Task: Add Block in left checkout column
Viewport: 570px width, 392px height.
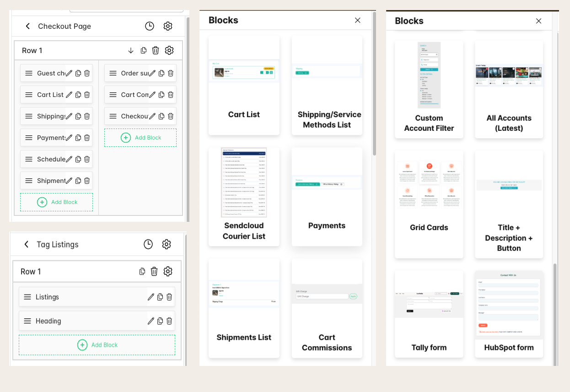Action: pyautogui.click(x=57, y=202)
